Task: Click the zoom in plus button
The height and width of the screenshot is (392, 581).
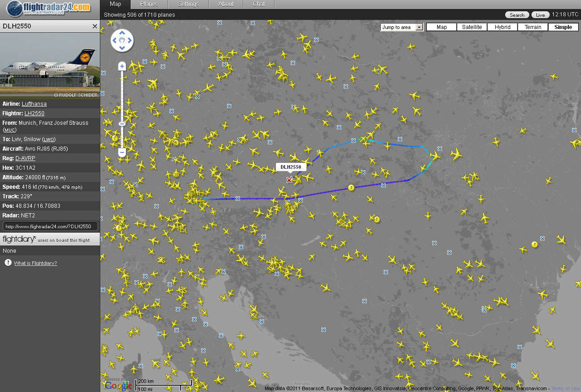Action: point(122,66)
